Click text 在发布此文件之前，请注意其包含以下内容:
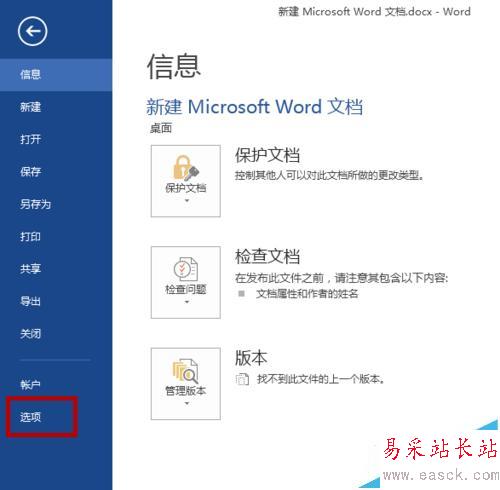Screen dimensions: 500x490 pyautogui.click(x=341, y=278)
